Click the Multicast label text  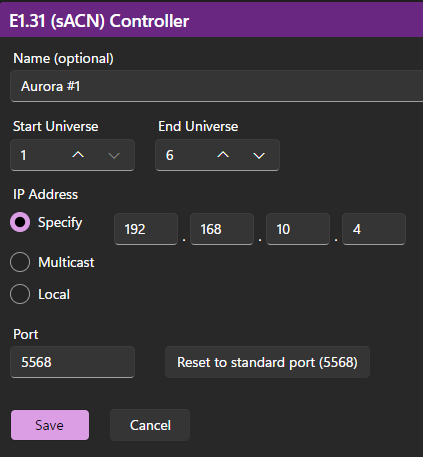point(66,262)
